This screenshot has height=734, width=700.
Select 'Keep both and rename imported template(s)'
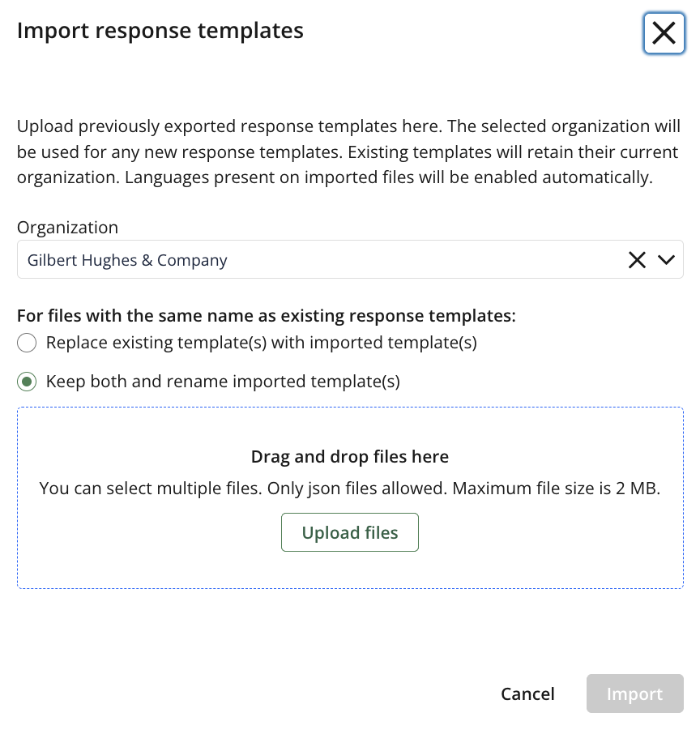pos(27,381)
